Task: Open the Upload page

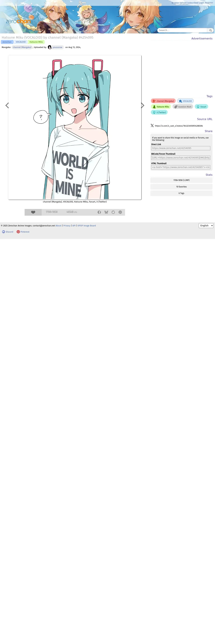Action: [x=183, y=3]
